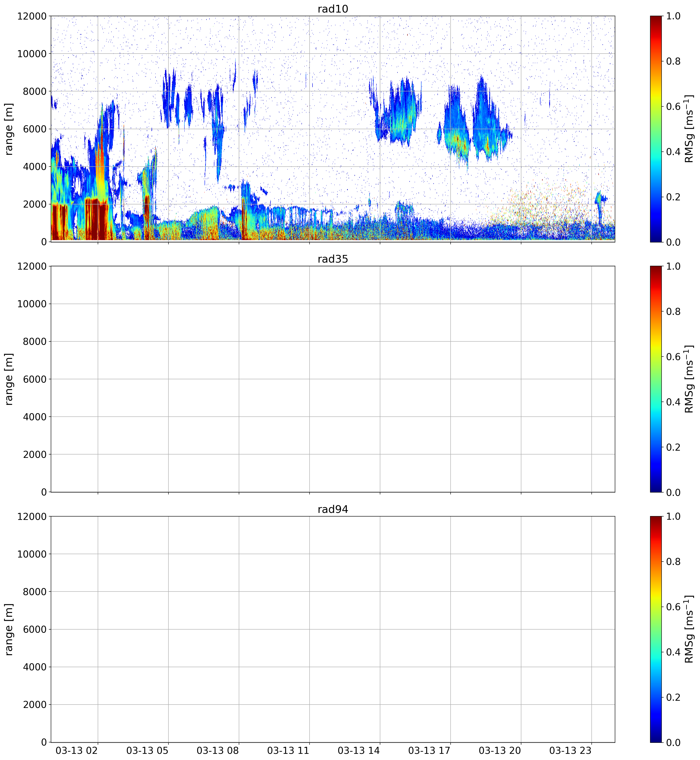Click the empty rad35 plot area
This screenshot has height=760, width=700.
tap(332, 379)
